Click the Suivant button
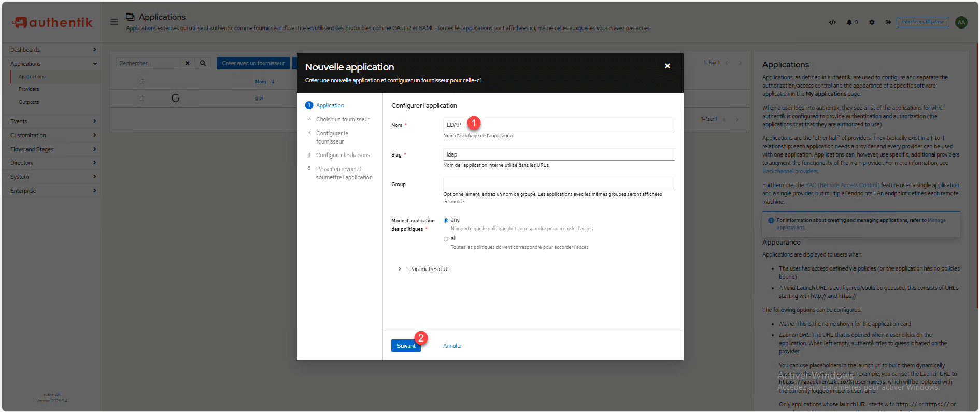 405,346
